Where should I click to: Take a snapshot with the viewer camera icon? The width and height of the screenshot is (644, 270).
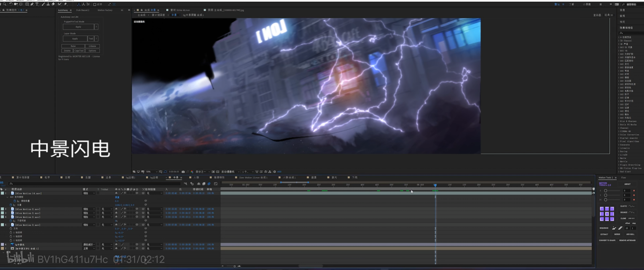[x=183, y=172]
